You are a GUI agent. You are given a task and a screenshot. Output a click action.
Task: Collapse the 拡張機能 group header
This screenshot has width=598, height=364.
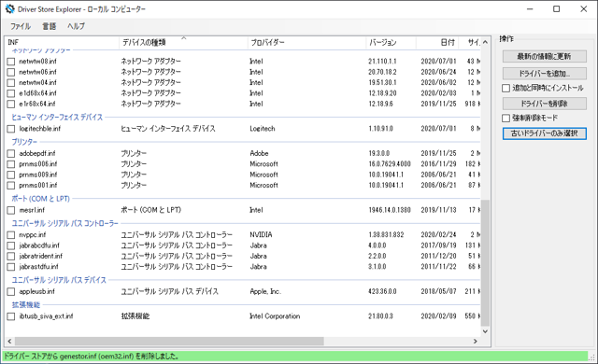point(26,305)
